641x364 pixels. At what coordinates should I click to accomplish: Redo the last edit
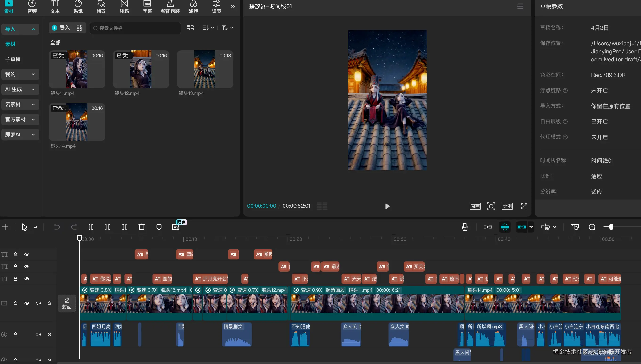(74, 227)
